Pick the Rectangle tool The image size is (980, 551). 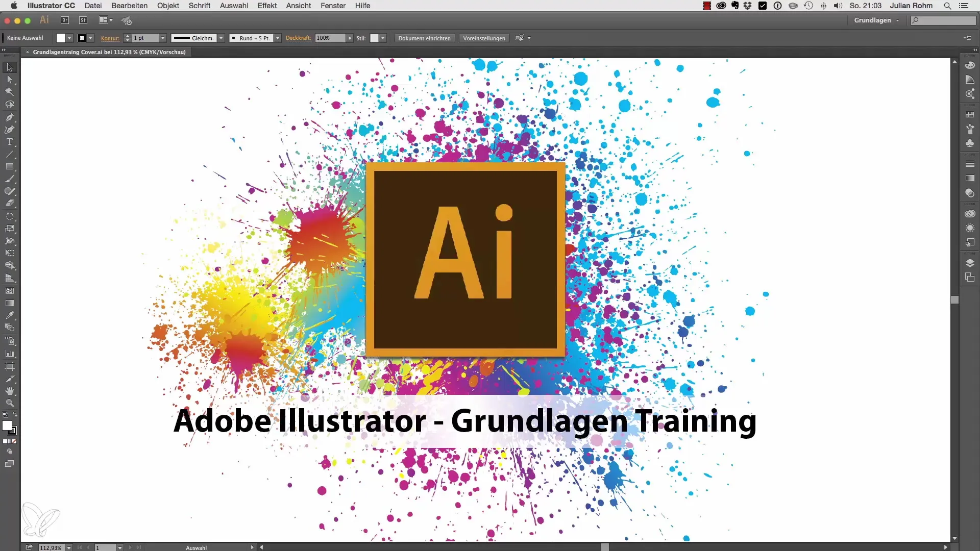click(x=9, y=167)
